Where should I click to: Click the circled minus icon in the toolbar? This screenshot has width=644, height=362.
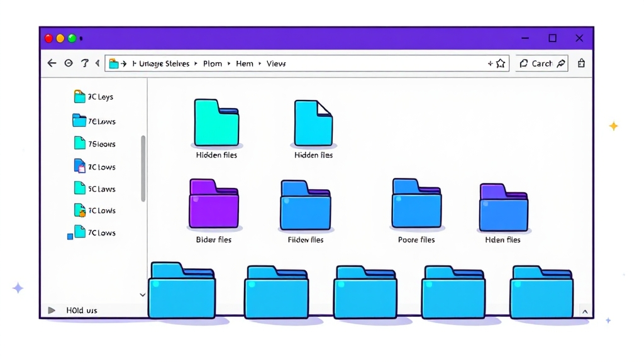(69, 63)
